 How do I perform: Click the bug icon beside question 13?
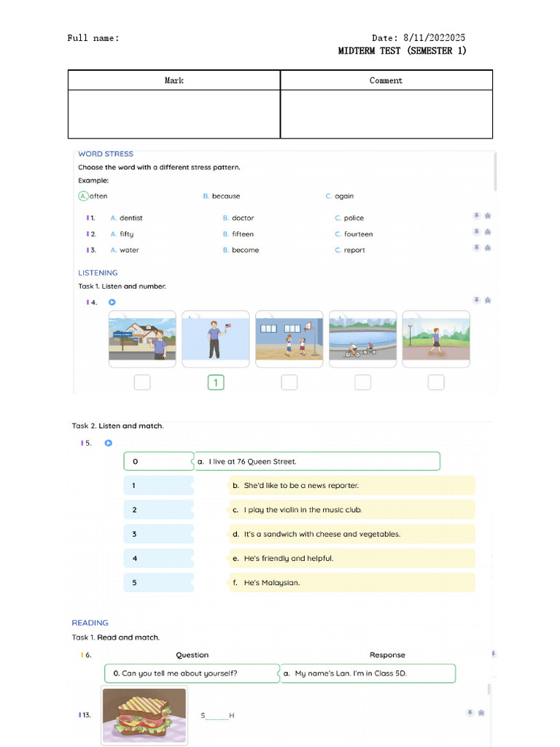click(481, 713)
